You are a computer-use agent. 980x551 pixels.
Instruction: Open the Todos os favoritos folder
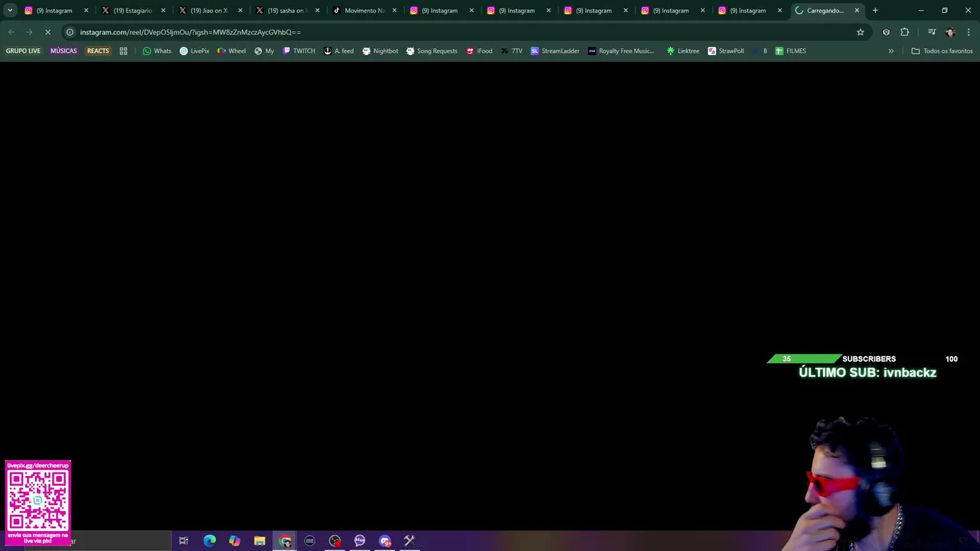[942, 51]
